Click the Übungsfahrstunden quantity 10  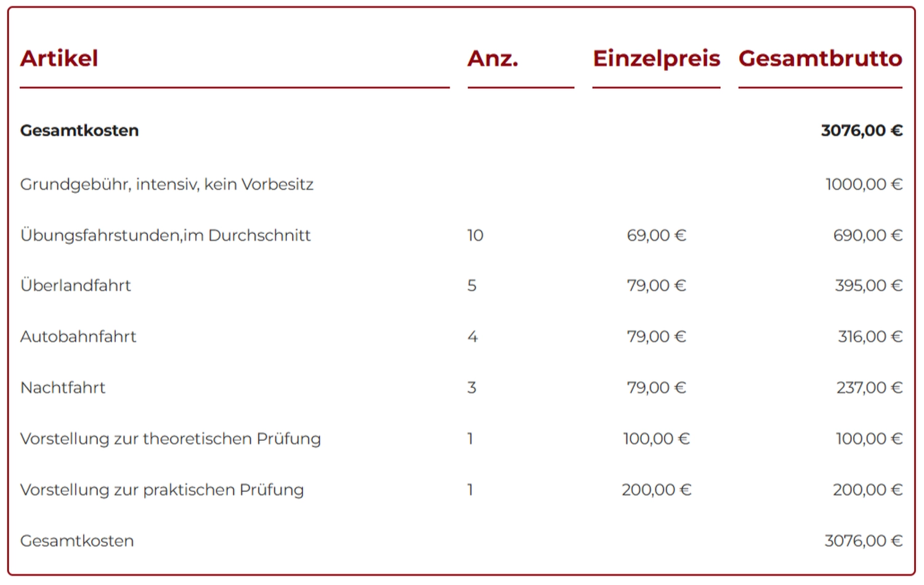pyautogui.click(x=475, y=235)
